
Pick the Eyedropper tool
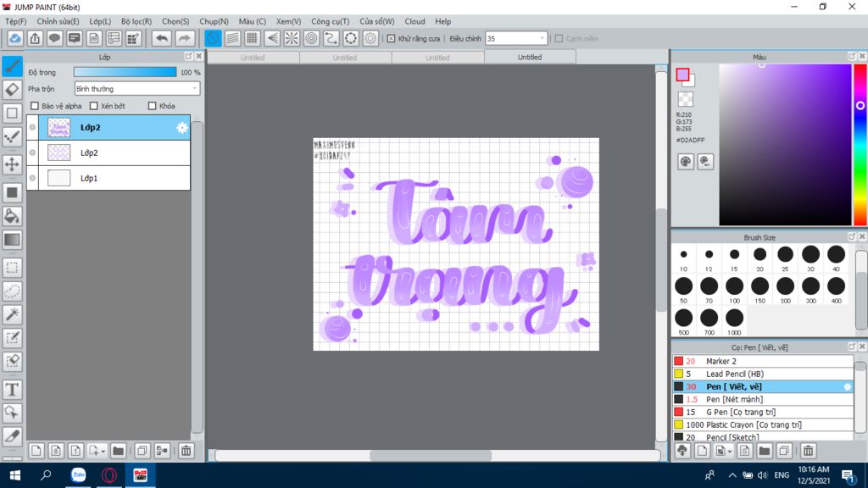click(12, 436)
